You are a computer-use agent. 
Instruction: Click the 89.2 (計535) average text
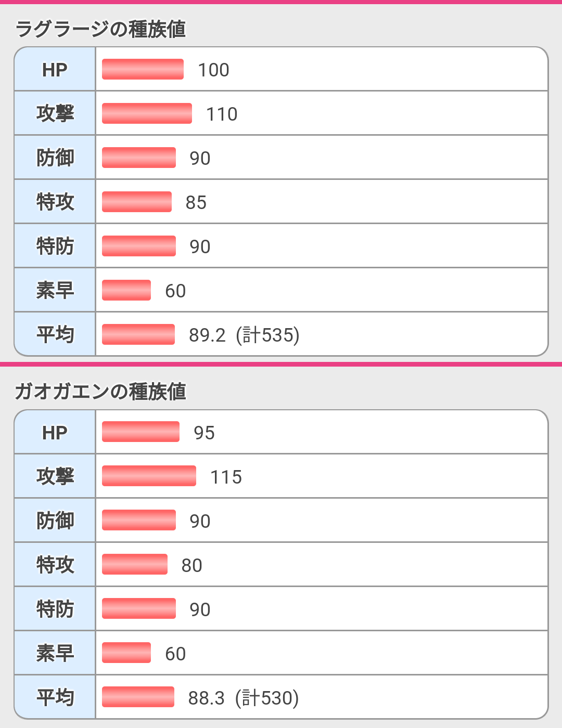click(x=244, y=335)
